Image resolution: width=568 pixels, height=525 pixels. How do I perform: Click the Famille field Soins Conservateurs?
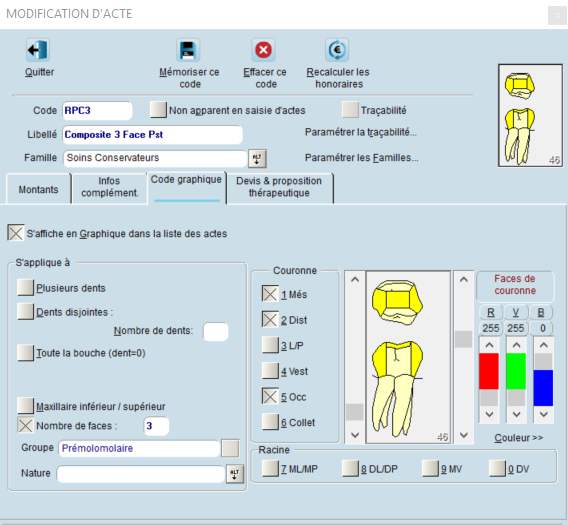155,158
